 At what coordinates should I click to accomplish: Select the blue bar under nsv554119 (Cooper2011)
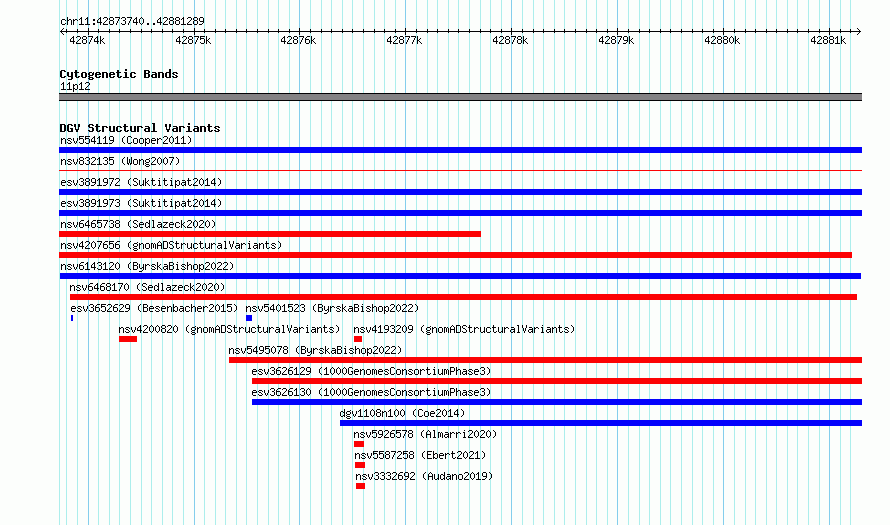coord(460,150)
